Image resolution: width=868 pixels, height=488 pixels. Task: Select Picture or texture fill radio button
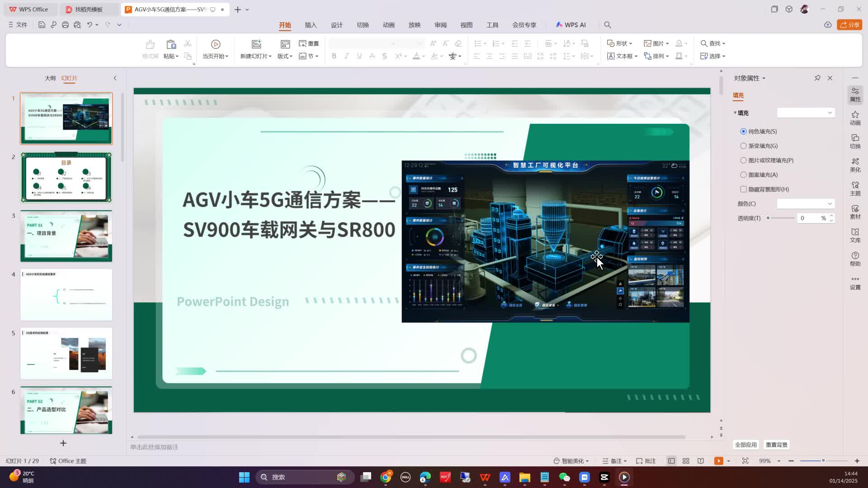[x=743, y=160]
